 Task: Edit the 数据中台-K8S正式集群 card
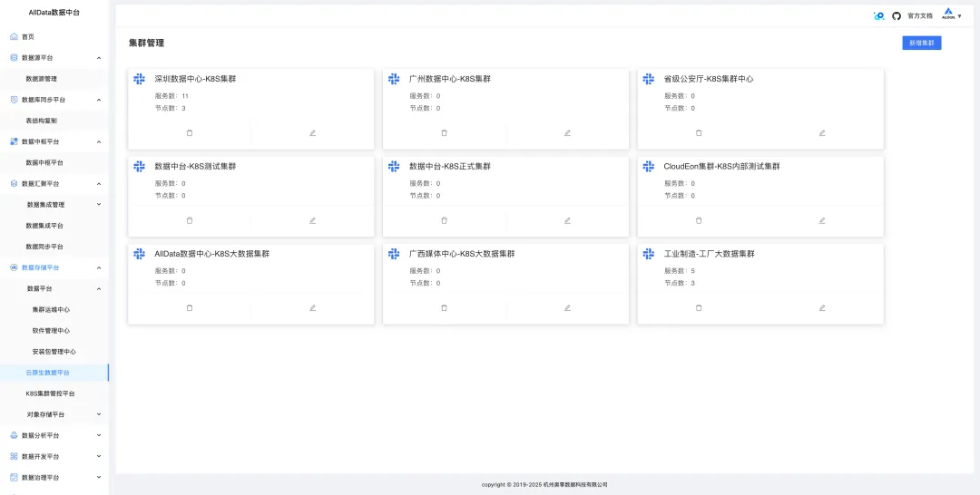click(x=567, y=220)
